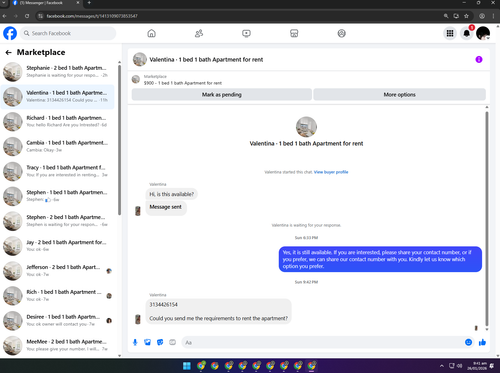Open the Windows Start button
The height and width of the screenshot is (373, 500).
click(187, 366)
